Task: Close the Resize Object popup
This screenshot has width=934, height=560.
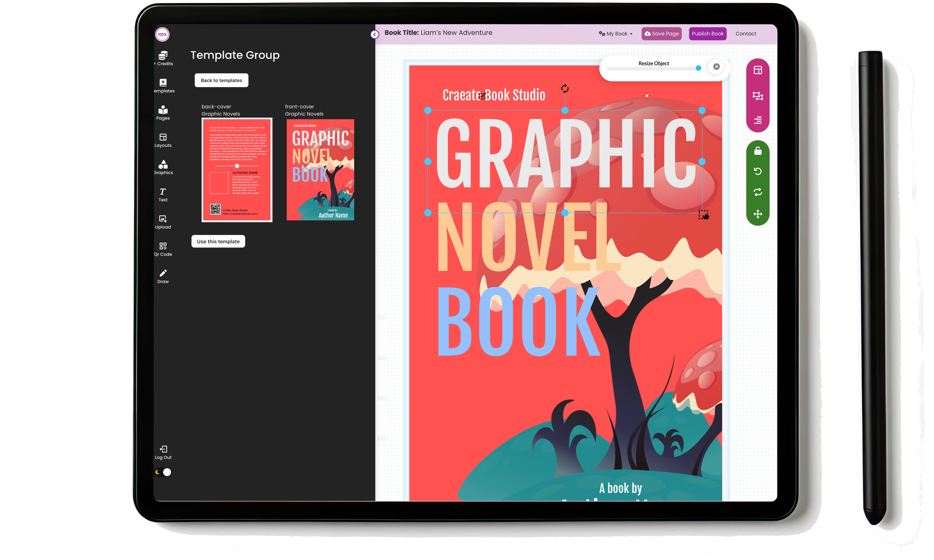Action: tap(716, 67)
